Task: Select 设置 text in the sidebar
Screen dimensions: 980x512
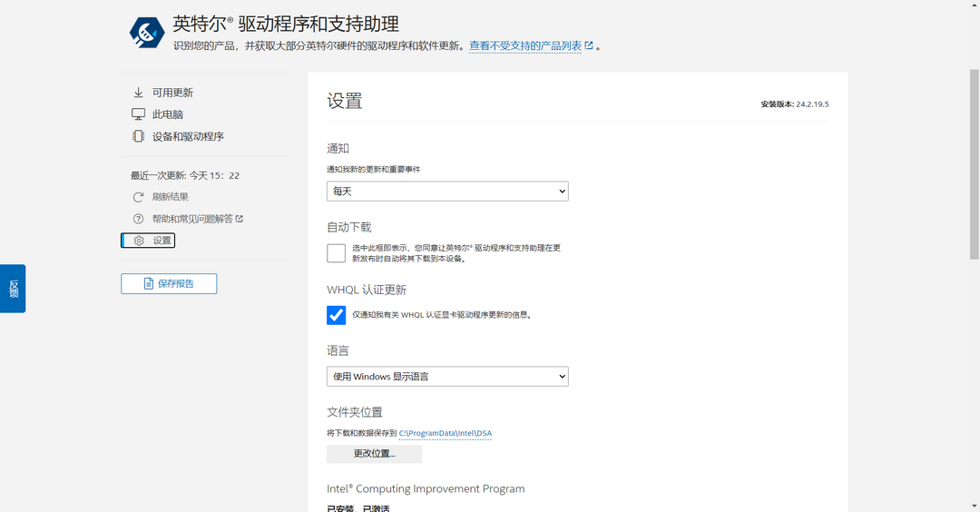Action: (x=162, y=241)
